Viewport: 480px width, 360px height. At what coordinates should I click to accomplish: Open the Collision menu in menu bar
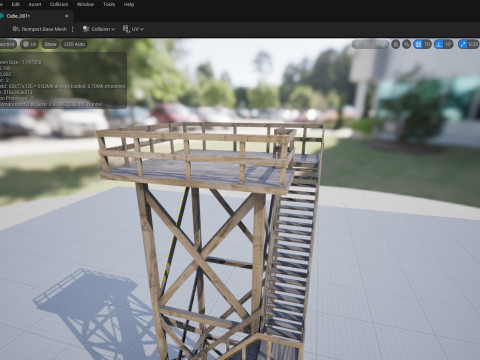pyautogui.click(x=59, y=4)
